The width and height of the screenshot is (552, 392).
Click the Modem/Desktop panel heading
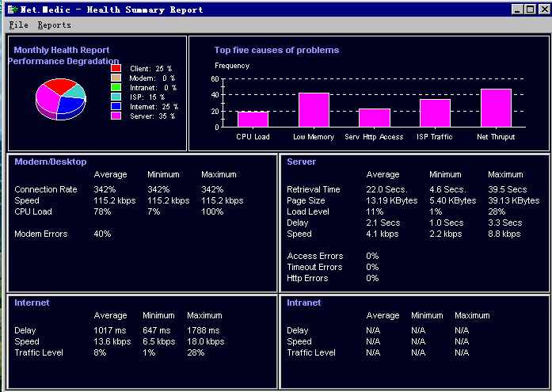coord(51,162)
